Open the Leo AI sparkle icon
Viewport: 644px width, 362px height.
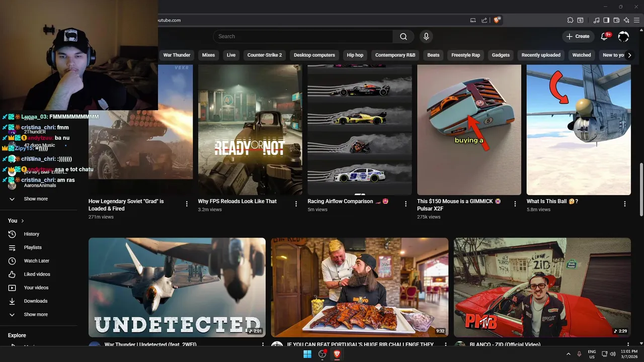(x=626, y=20)
